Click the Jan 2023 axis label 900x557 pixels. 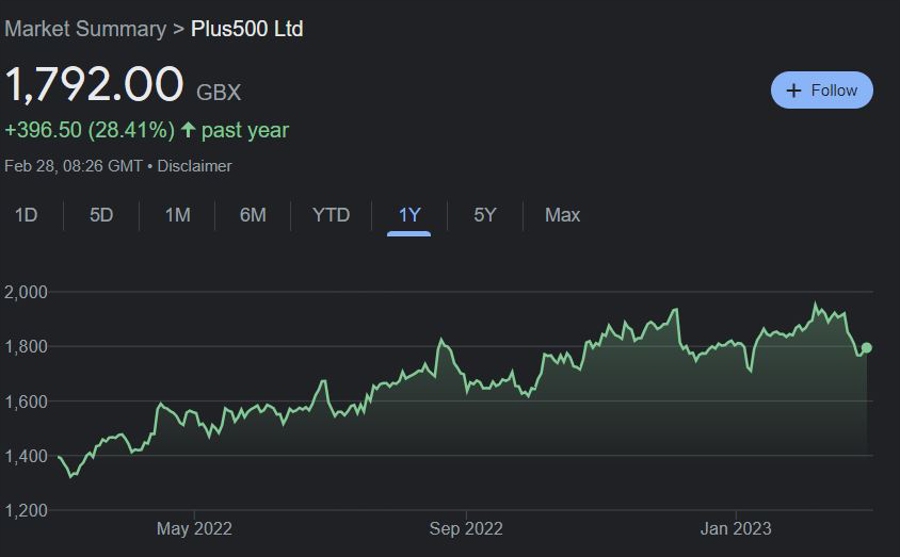coord(736,529)
